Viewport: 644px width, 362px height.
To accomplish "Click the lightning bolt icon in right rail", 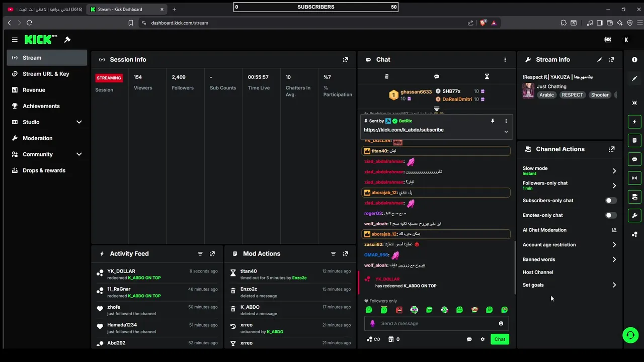I will pos(634,122).
